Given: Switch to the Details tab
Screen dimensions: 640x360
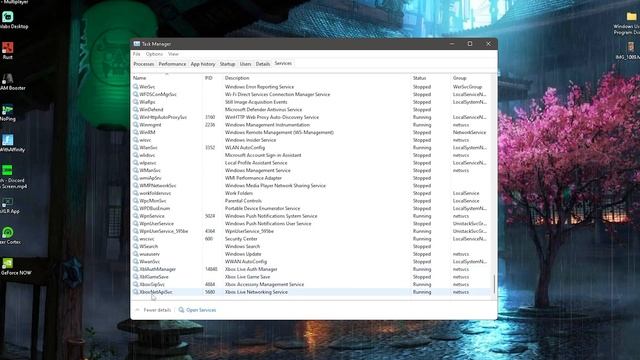Looking at the screenshot, I should [x=263, y=64].
